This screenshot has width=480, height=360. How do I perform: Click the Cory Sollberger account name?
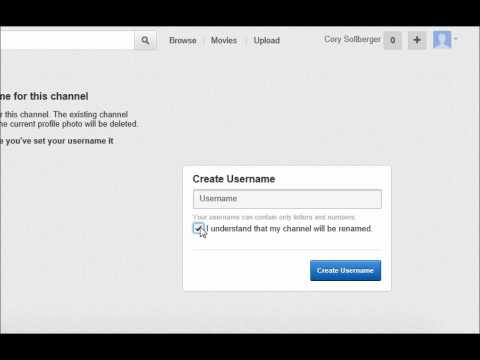tap(352, 39)
